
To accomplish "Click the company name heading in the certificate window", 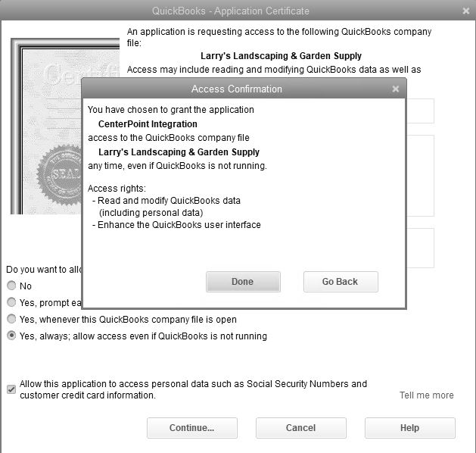I will (281, 56).
